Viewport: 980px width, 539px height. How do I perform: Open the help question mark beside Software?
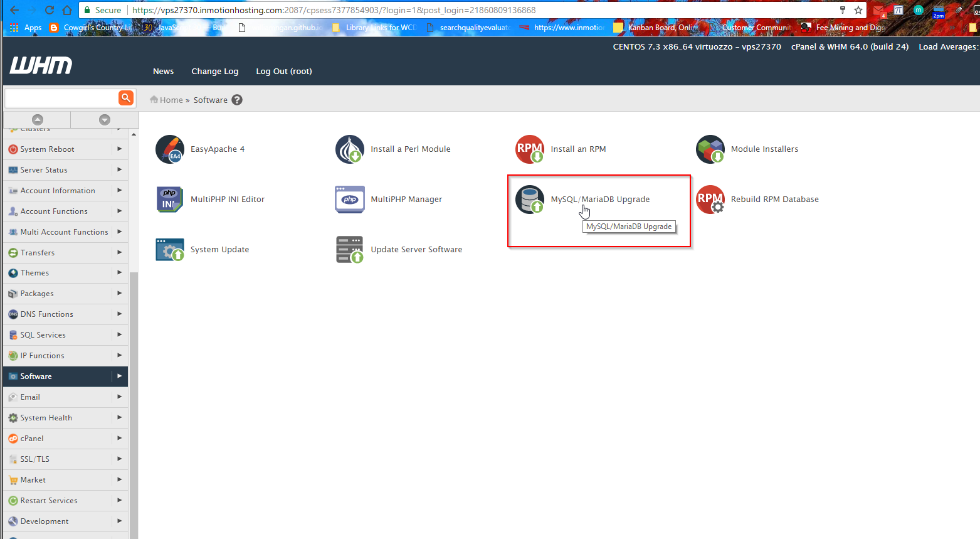[x=237, y=100]
